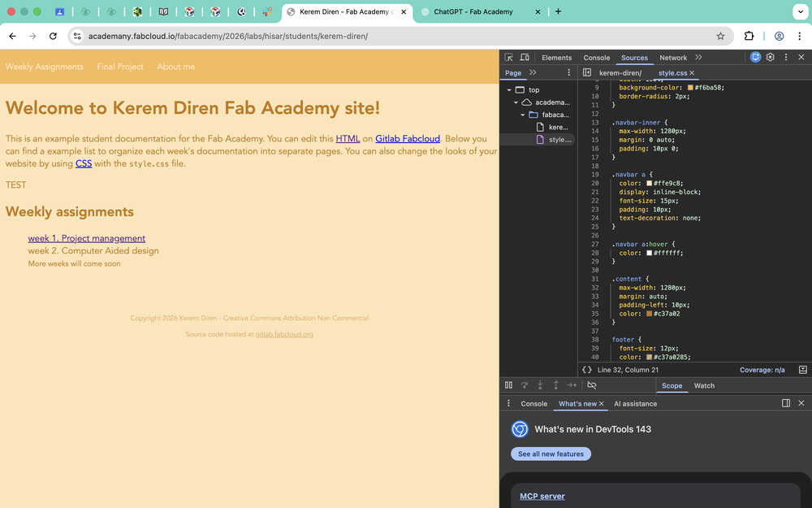812x508 pixels.
Task: Click the #f6ba58 background-color swatch
Action: click(x=690, y=88)
